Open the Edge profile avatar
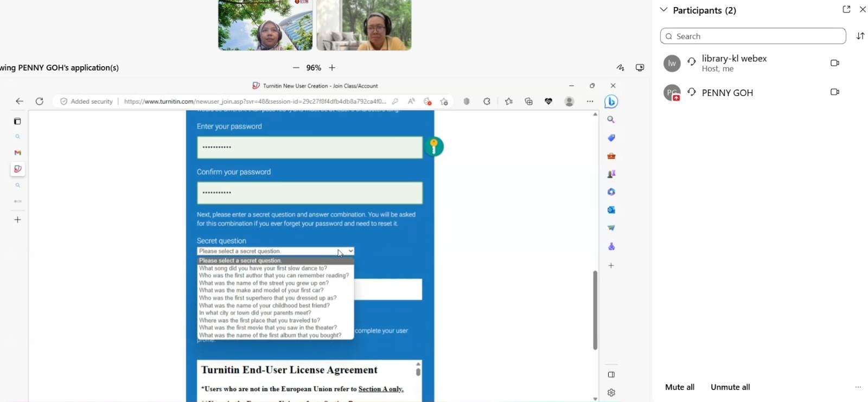This screenshot has width=868, height=402. [x=569, y=101]
